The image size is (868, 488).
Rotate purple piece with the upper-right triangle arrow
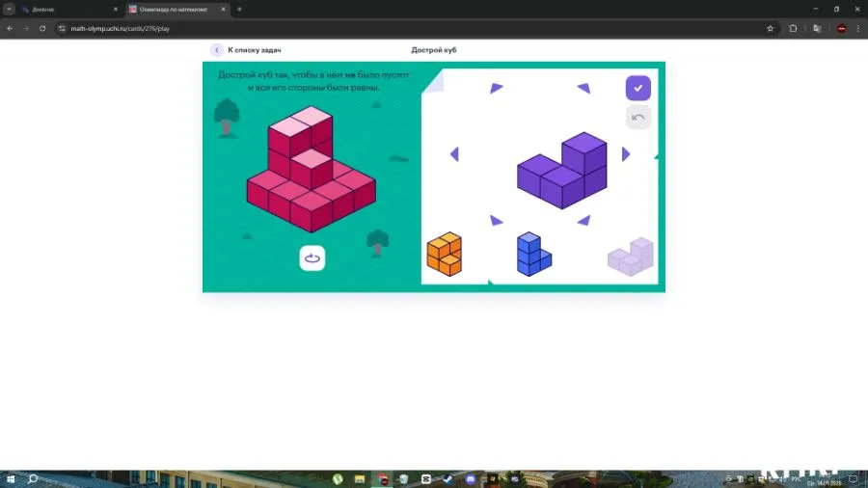pyautogui.click(x=584, y=88)
